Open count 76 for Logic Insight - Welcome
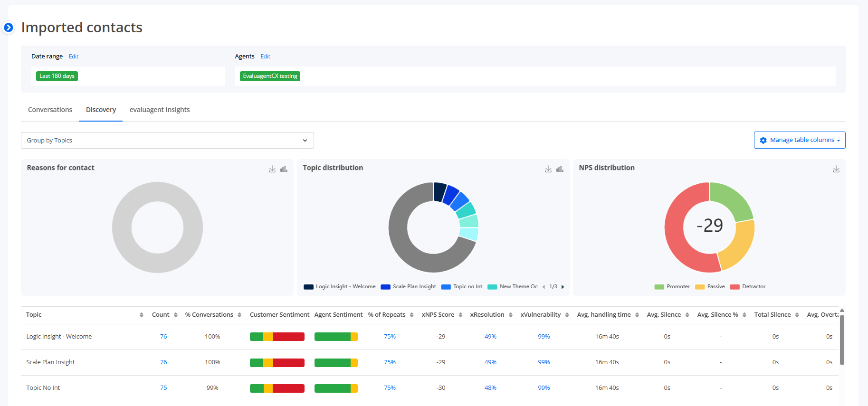The image size is (868, 406). (x=163, y=337)
